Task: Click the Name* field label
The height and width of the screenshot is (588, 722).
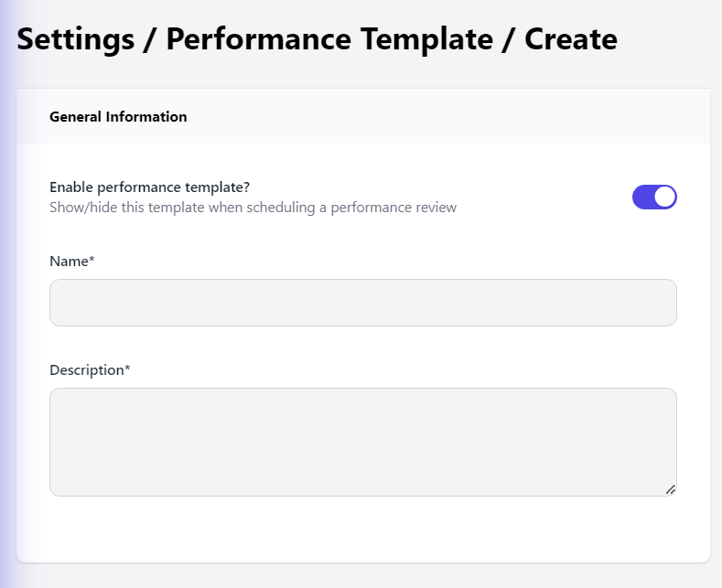Action: coord(71,262)
